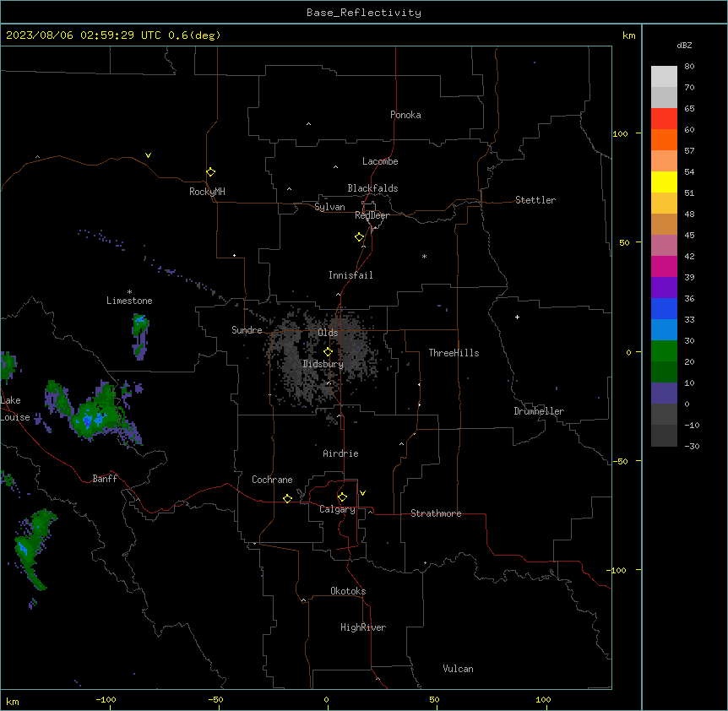
Task: Select the Sundre label
Action: point(247,330)
